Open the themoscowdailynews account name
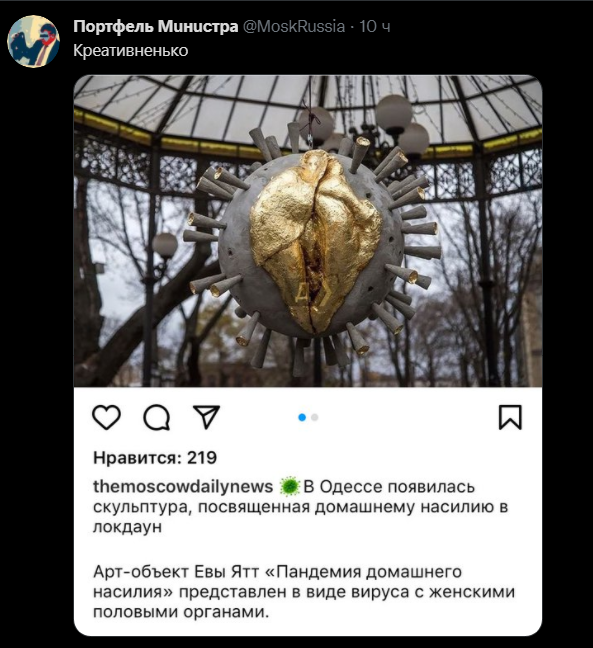This screenshot has height=648, width=593. click(183, 486)
